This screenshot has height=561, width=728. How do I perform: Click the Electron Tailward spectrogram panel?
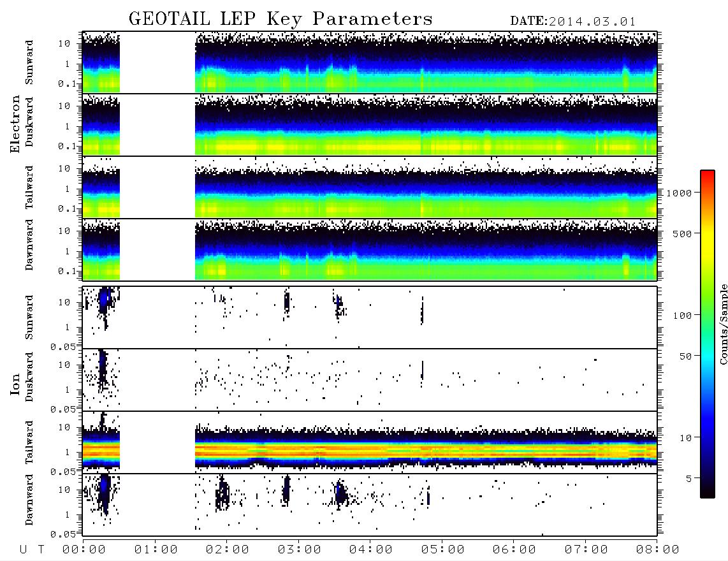click(x=370, y=187)
